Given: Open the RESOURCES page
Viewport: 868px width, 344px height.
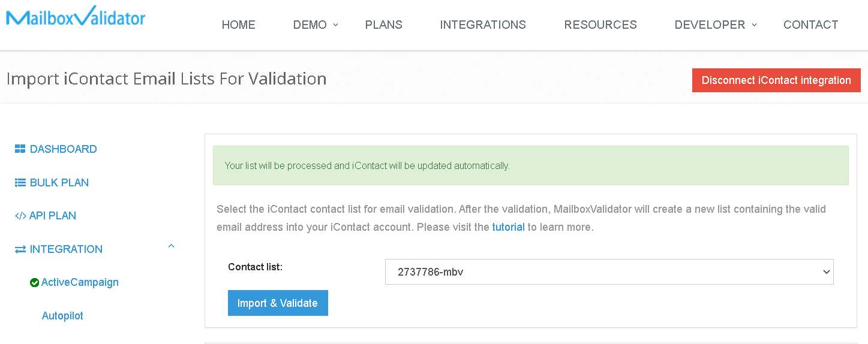Looking at the screenshot, I should pos(600,25).
